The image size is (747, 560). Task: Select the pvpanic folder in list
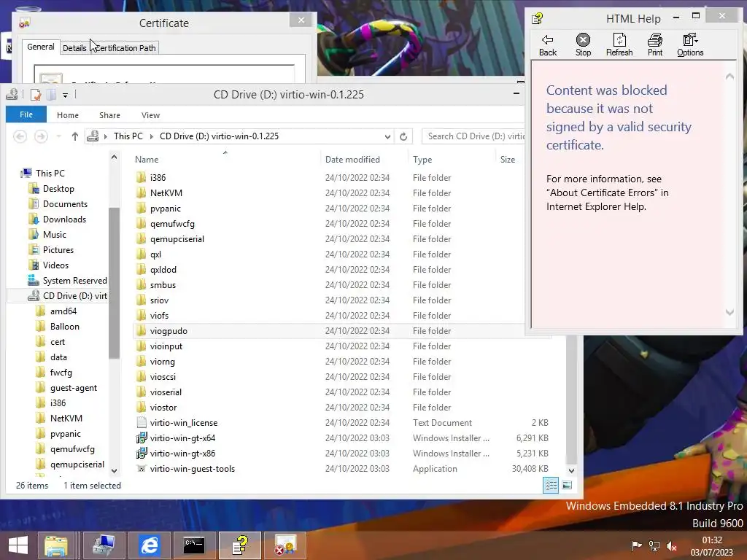(x=166, y=209)
